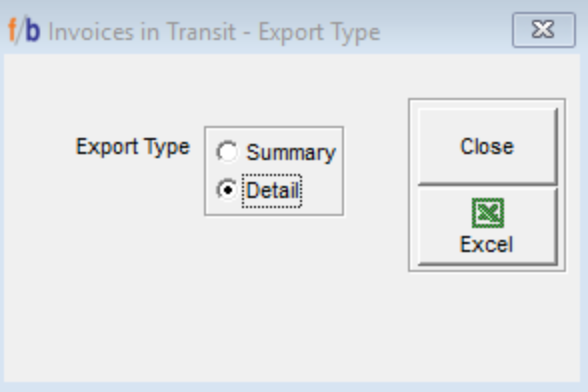Export to Excel using the Excel button
Image resolution: width=588 pixels, height=392 pixels.
coord(487,227)
